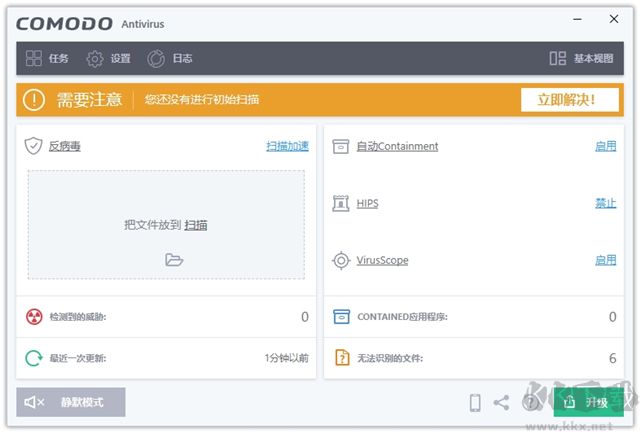Image resolution: width=640 pixels, height=433 pixels.
Task: Click the green refresh last-update icon
Action: (x=34, y=358)
